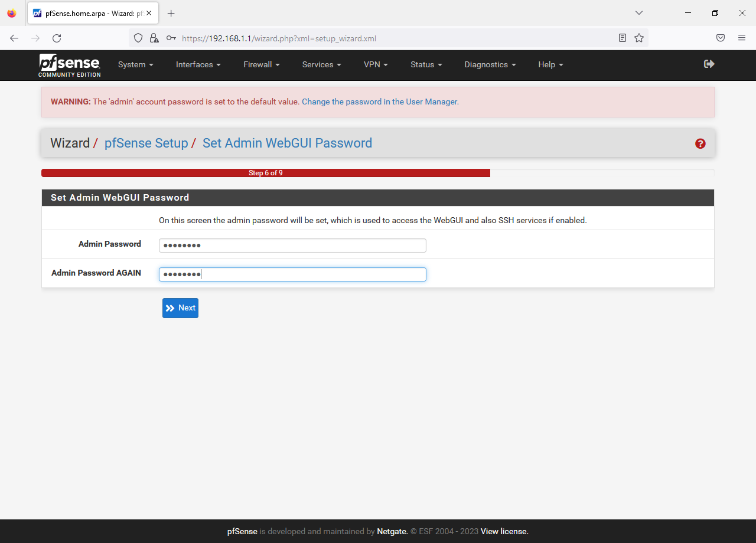The height and width of the screenshot is (543, 756).
Task: Open the red help question mark icon
Action: click(700, 143)
